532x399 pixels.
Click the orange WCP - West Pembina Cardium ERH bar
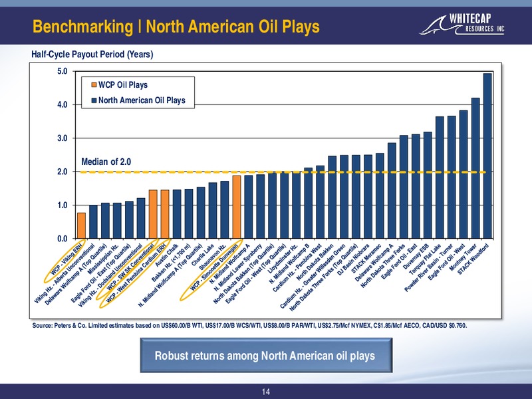pyautogui.click(x=165, y=214)
